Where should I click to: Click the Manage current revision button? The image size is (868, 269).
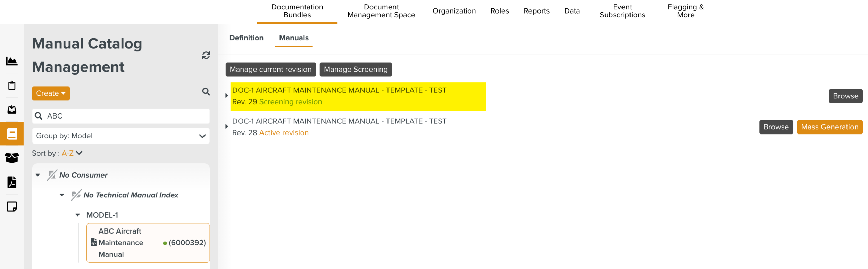(x=270, y=70)
